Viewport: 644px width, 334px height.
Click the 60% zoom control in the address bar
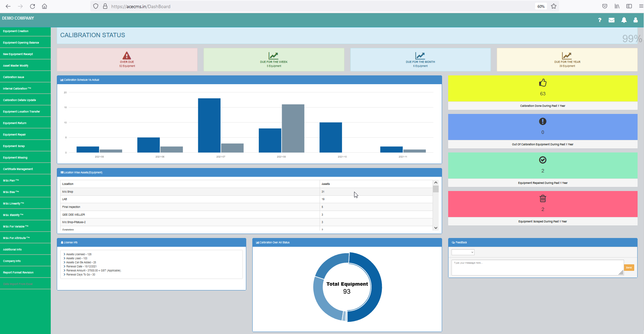pyautogui.click(x=540, y=6)
